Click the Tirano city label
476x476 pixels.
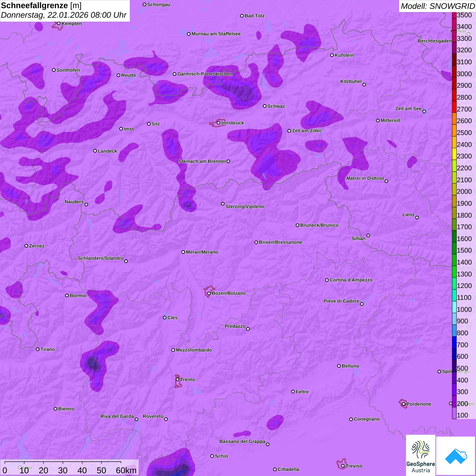(48, 349)
